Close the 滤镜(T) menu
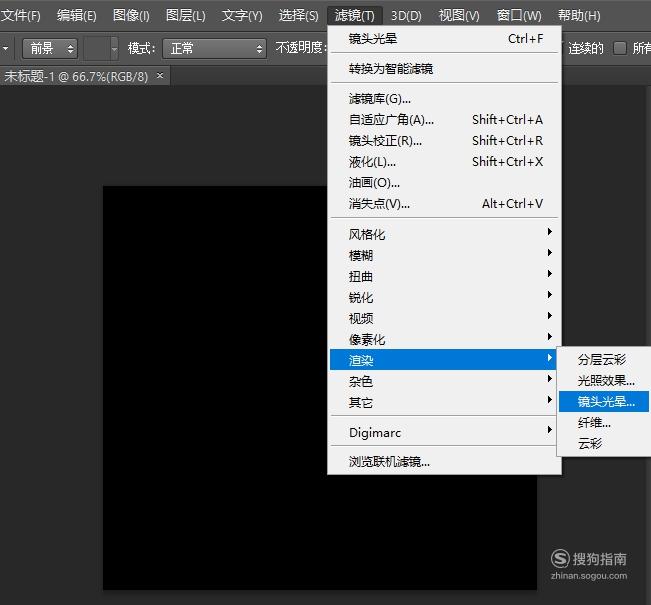 [355, 16]
